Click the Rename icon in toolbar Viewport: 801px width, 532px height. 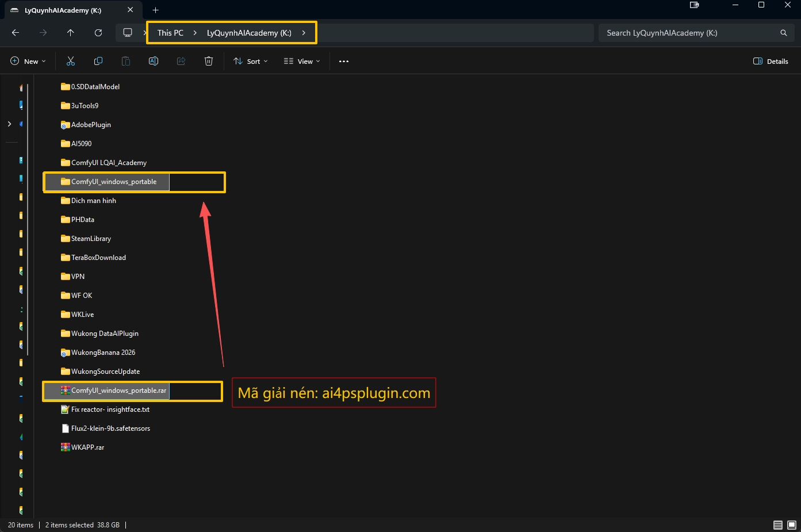154,61
